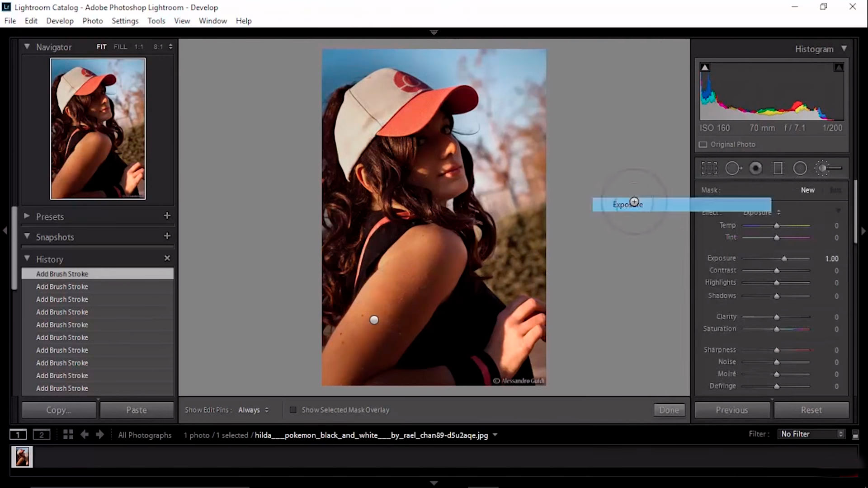
Task: Click the Paste button
Action: [137, 410]
